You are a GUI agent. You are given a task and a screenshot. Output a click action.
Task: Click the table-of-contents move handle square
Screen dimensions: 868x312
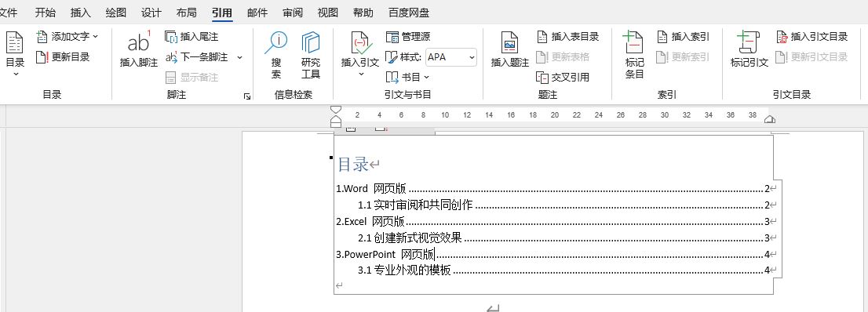[x=331, y=158]
